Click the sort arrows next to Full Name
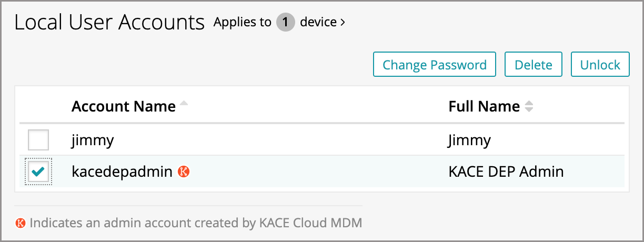This screenshot has width=644, height=242. tap(529, 107)
